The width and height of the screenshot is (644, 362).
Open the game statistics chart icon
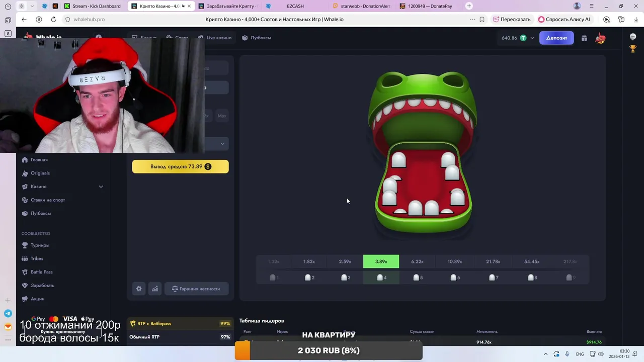155,289
